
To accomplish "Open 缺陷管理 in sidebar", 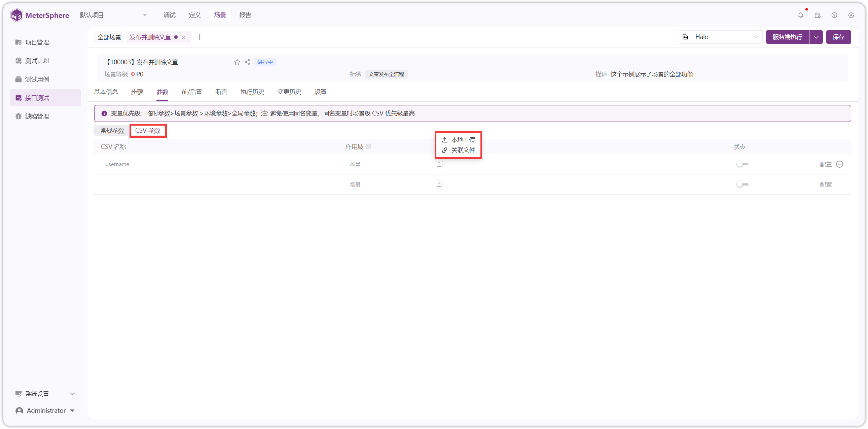I will click(x=45, y=117).
